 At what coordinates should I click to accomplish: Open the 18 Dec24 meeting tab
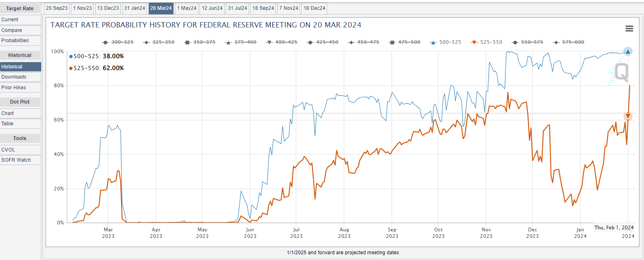click(314, 8)
